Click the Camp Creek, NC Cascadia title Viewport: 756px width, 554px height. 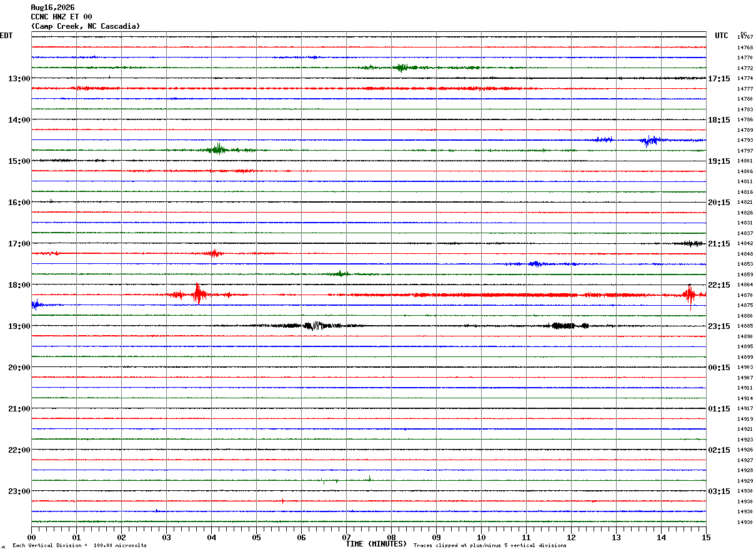[x=86, y=26]
